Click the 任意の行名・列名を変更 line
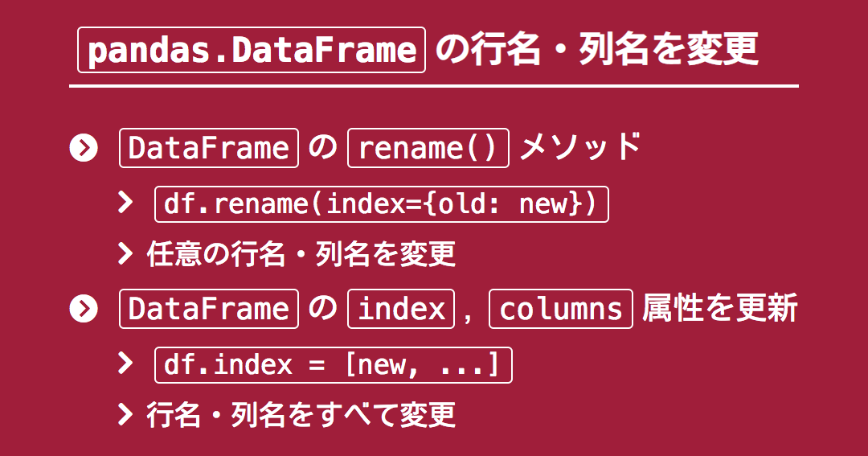868x456 pixels. click(x=301, y=254)
